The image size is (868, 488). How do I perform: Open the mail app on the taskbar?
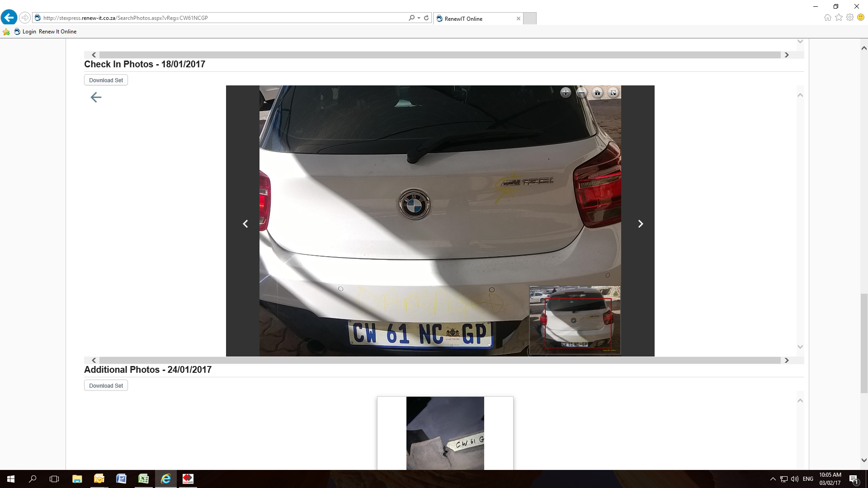tap(99, 479)
